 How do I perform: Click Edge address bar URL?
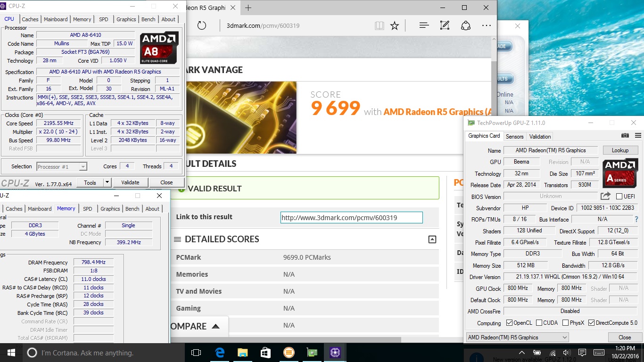point(263,25)
